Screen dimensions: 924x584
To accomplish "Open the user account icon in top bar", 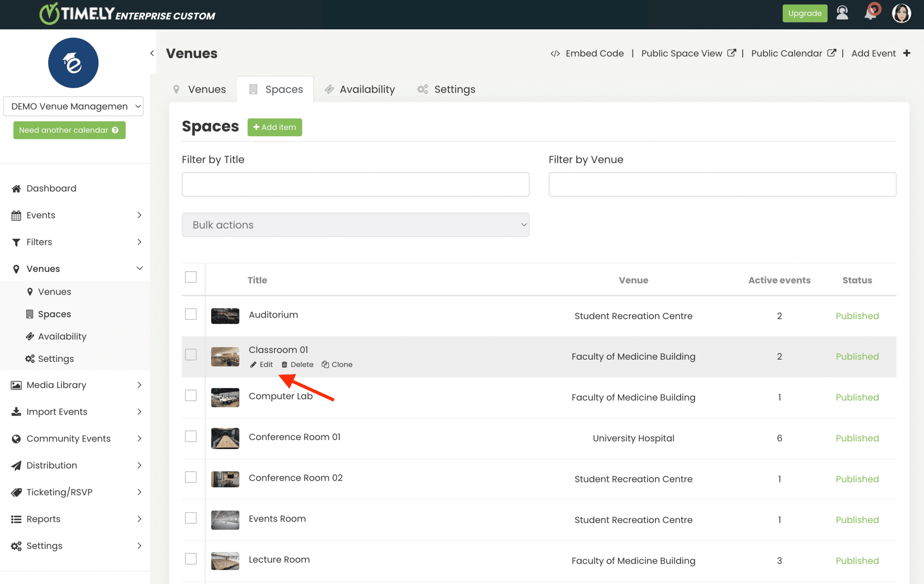I will click(842, 13).
